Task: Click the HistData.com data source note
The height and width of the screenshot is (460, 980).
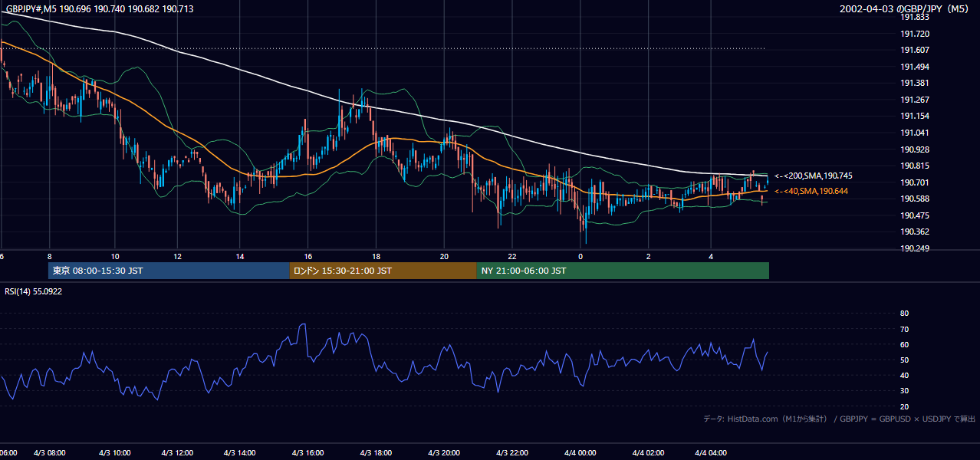Action: point(840,419)
